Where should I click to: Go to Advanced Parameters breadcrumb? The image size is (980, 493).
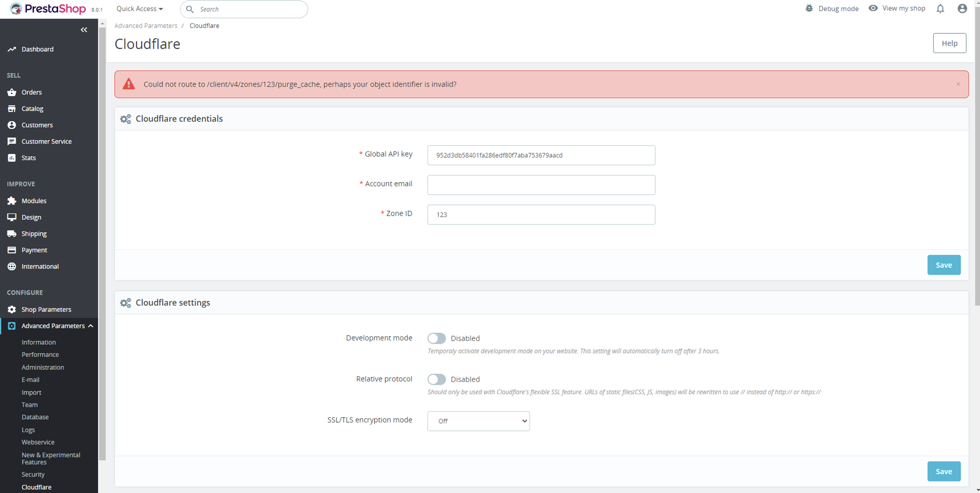tap(146, 26)
